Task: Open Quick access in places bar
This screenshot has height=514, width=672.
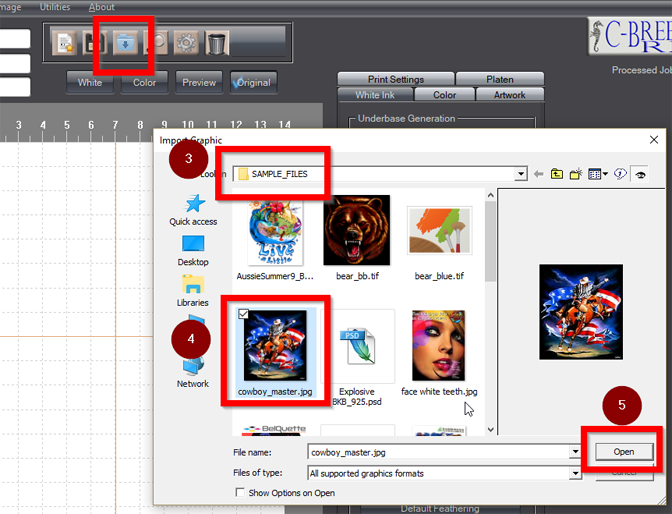Action: click(x=193, y=210)
